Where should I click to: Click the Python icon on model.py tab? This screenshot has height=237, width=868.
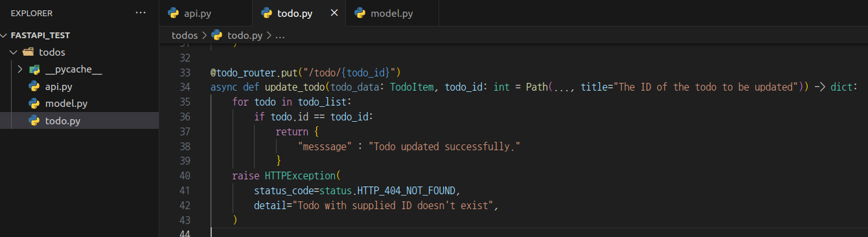360,13
